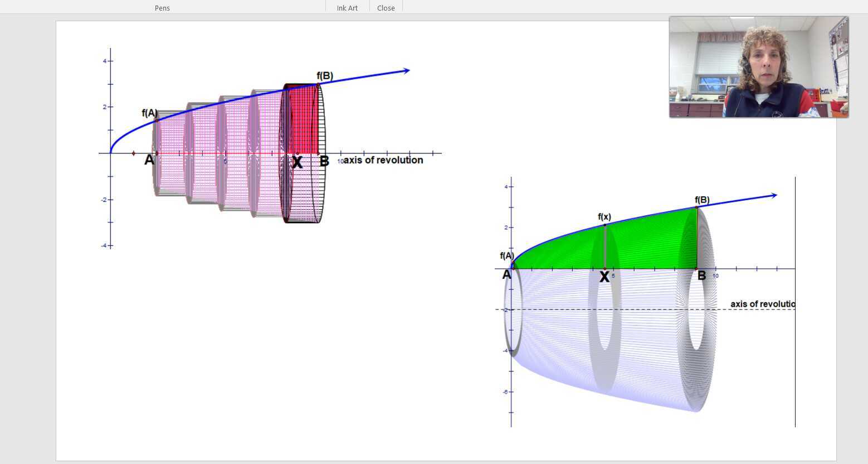Image resolution: width=868 pixels, height=464 pixels.
Task: Click the X label under the left graph
Action: (298, 162)
